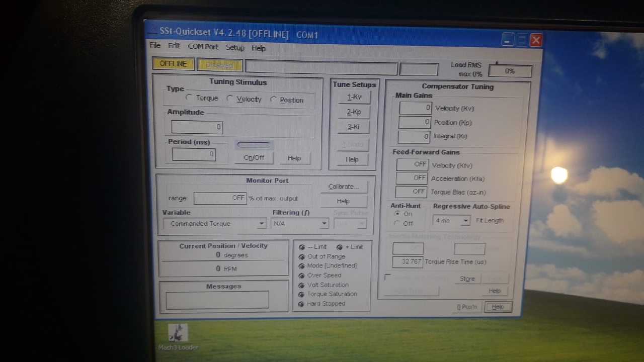Click the Store button
644x362 pixels.
(x=467, y=279)
